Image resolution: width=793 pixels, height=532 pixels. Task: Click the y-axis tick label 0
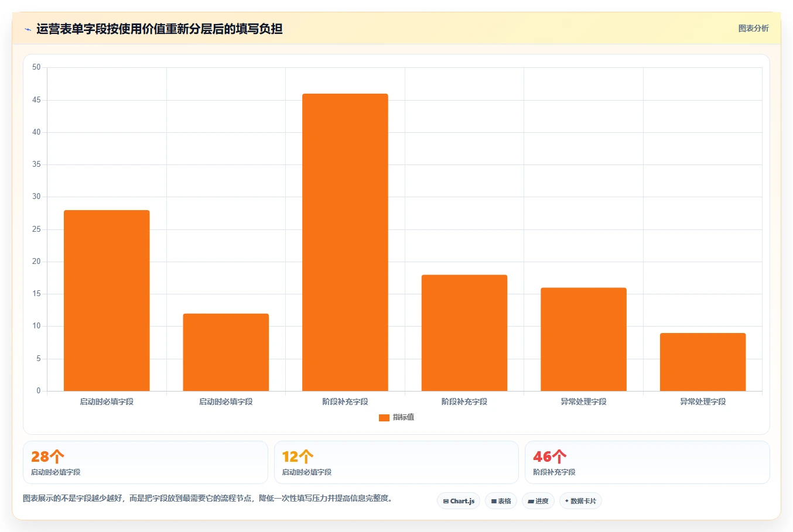click(39, 391)
